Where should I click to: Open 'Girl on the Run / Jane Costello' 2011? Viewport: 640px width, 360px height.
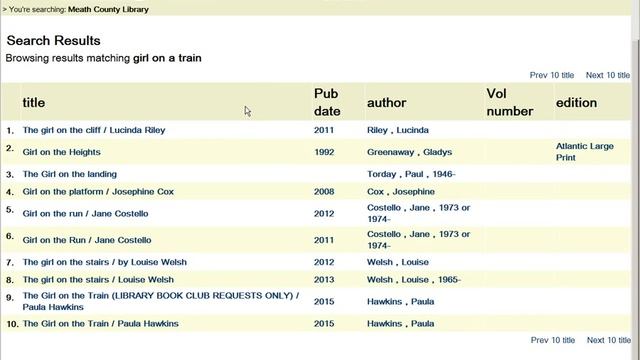click(x=87, y=240)
